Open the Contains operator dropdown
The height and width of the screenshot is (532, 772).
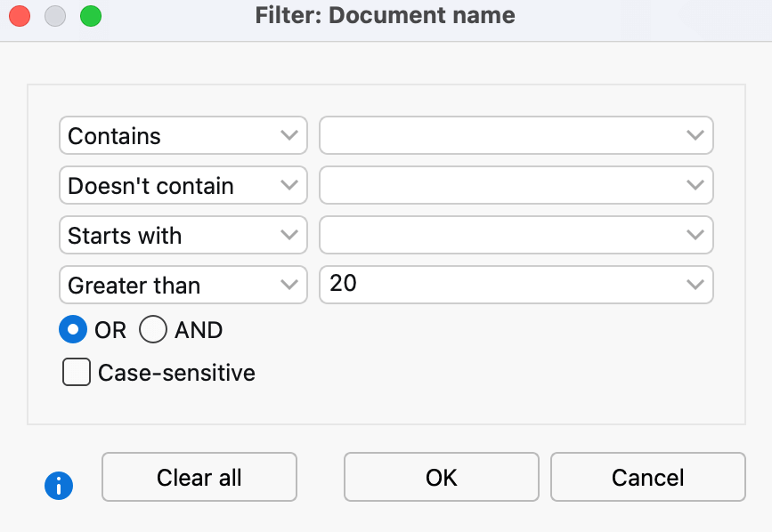pos(183,136)
